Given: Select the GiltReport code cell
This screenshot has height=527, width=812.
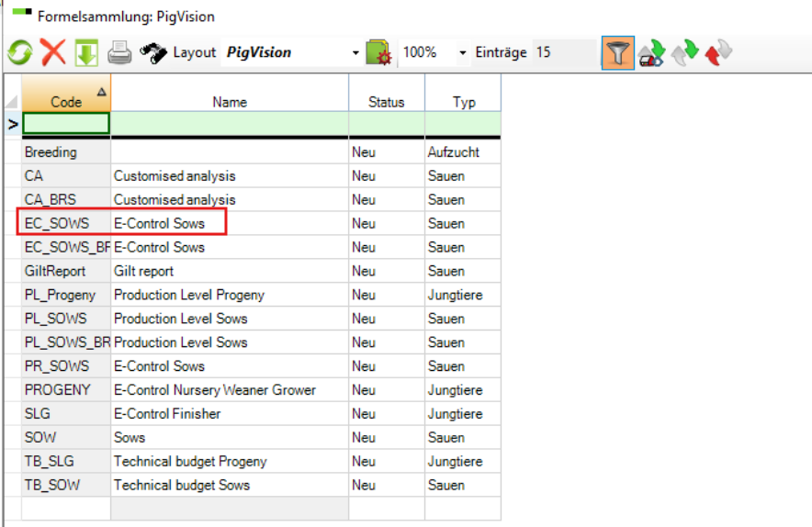Looking at the screenshot, I should [66, 271].
